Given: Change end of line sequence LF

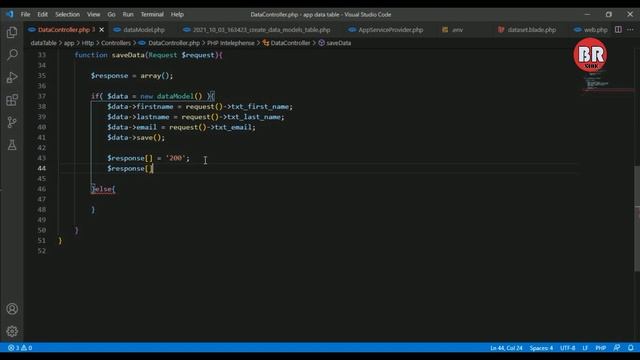Looking at the screenshot, I should [x=585, y=348].
